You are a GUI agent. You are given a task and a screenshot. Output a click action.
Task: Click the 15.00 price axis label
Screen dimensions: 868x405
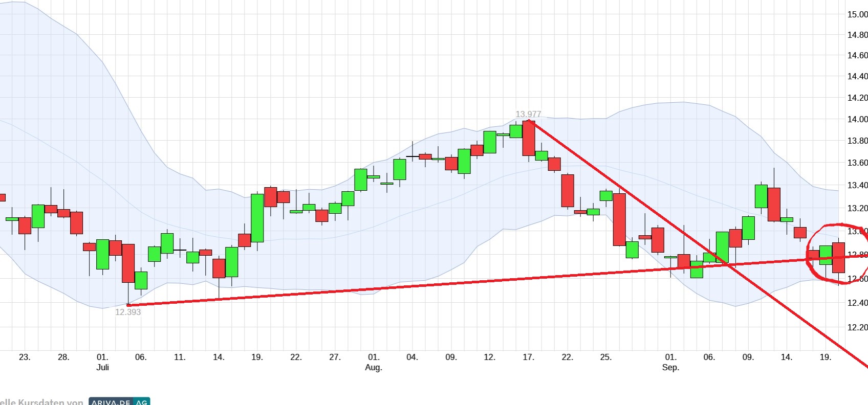click(857, 14)
